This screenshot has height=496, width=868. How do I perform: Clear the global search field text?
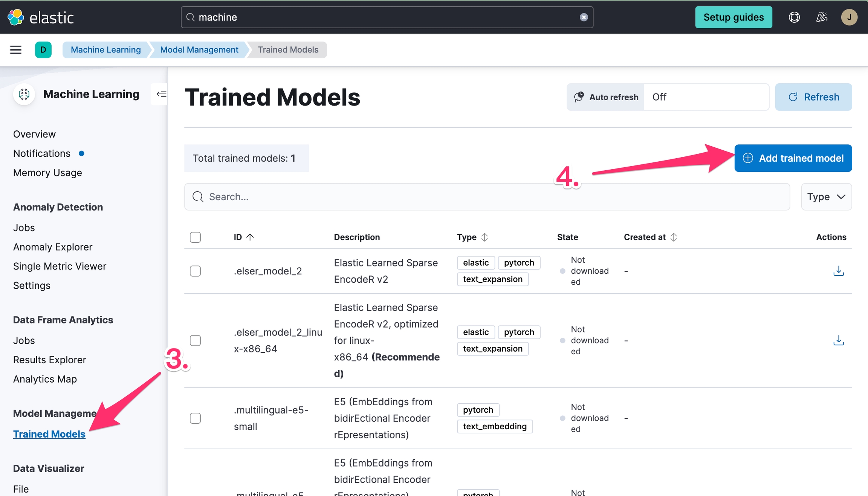click(584, 17)
